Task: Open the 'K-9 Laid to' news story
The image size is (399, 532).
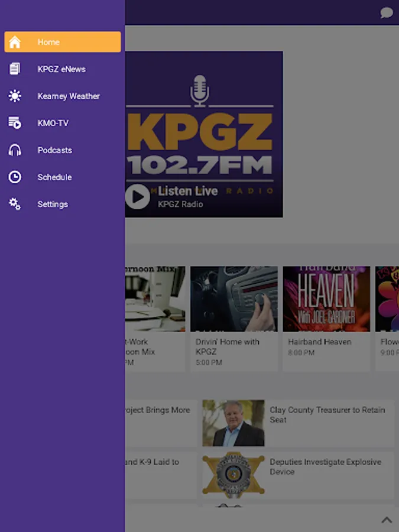Action: pyautogui.click(x=161, y=475)
